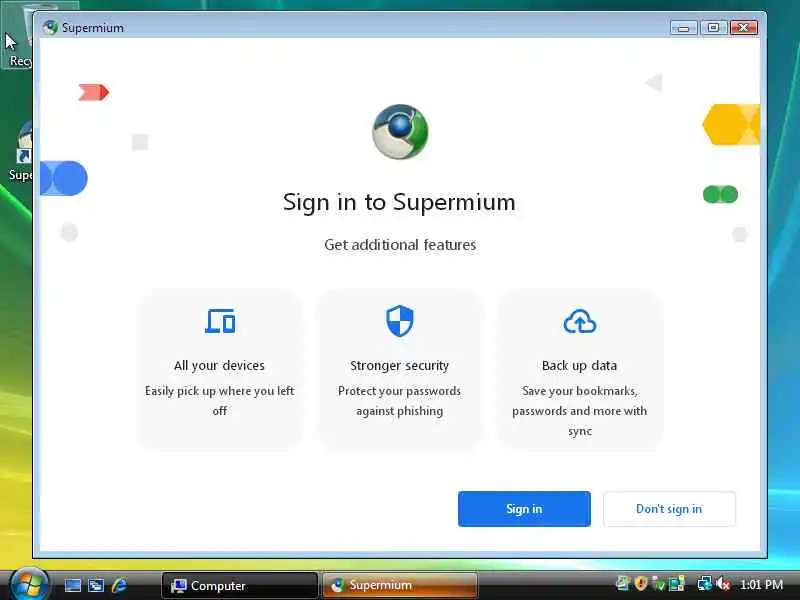Click 'Protect your passwords against phishing' text
This screenshot has width=800, height=600.
pos(399,401)
